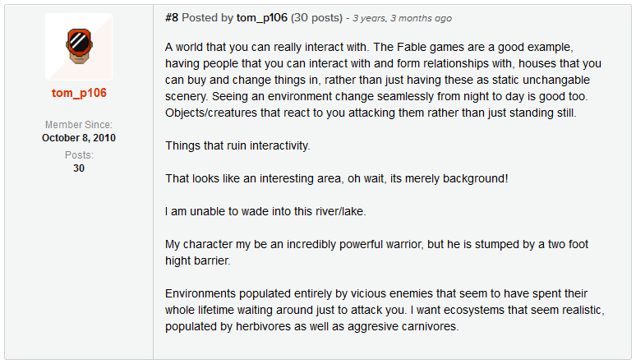Click the line "That looks like an interesting area"
This screenshot has height=364, width=636.
pyautogui.click(x=337, y=177)
